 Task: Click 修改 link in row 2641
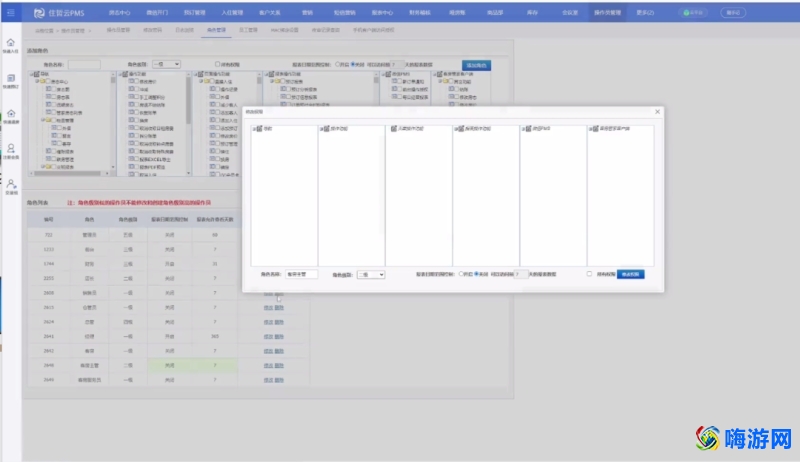(x=268, y=337)
